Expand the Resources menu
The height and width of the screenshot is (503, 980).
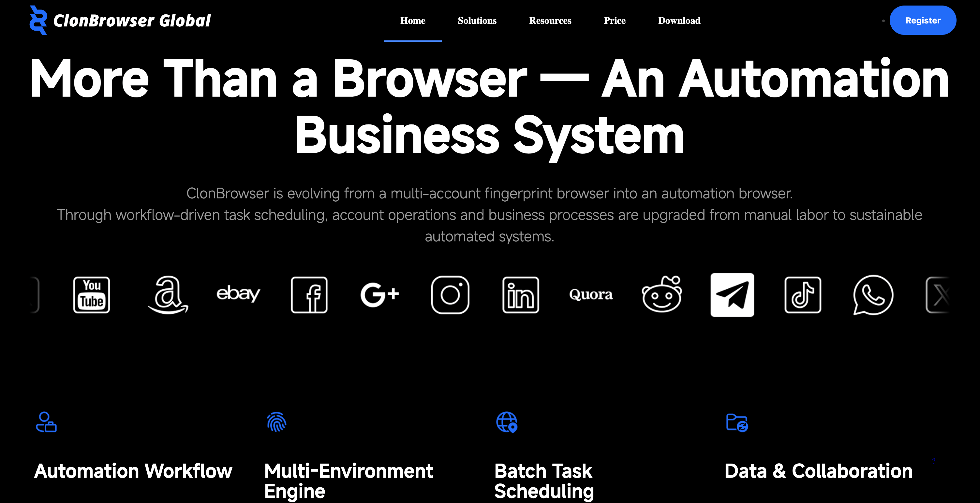click(550, 21)
